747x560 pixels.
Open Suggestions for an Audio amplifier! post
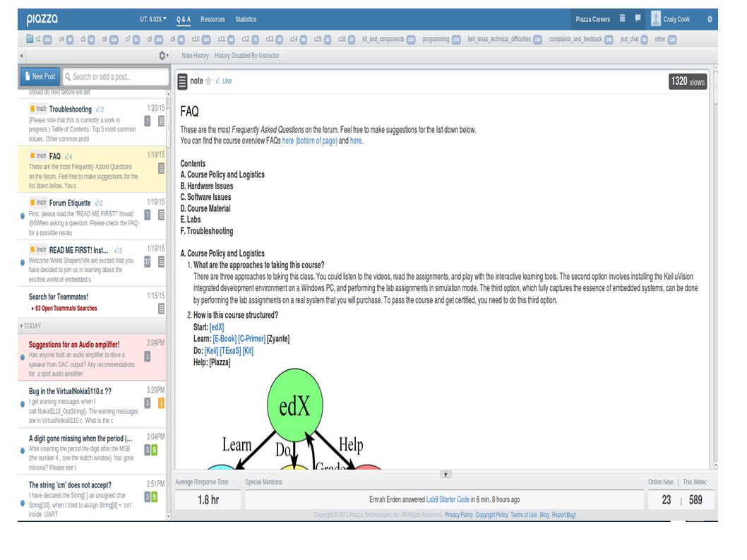[x=92, y=357]
